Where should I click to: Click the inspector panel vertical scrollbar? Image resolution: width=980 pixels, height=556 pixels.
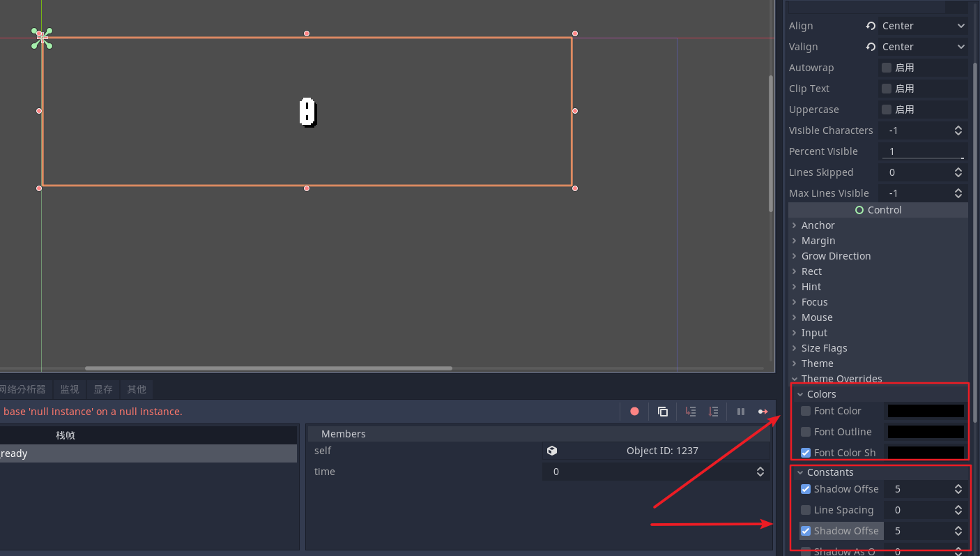[975, 242]
